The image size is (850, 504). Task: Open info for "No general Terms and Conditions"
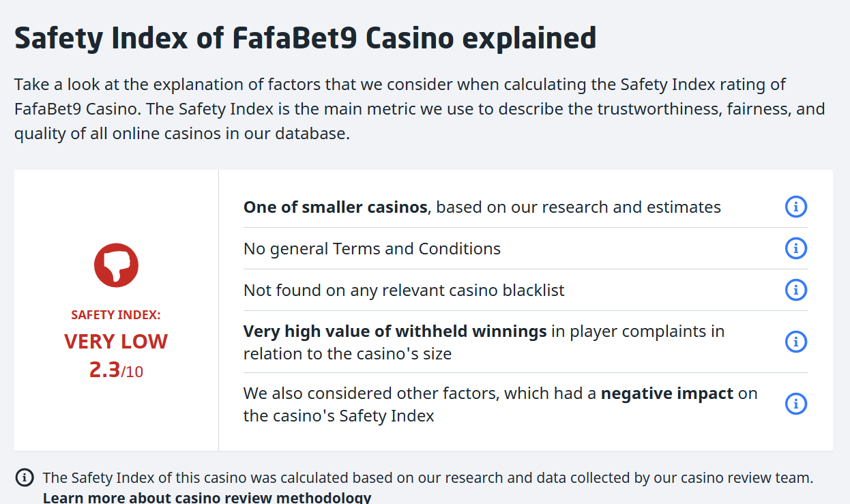pyautogui.click(x=796, y=248)
